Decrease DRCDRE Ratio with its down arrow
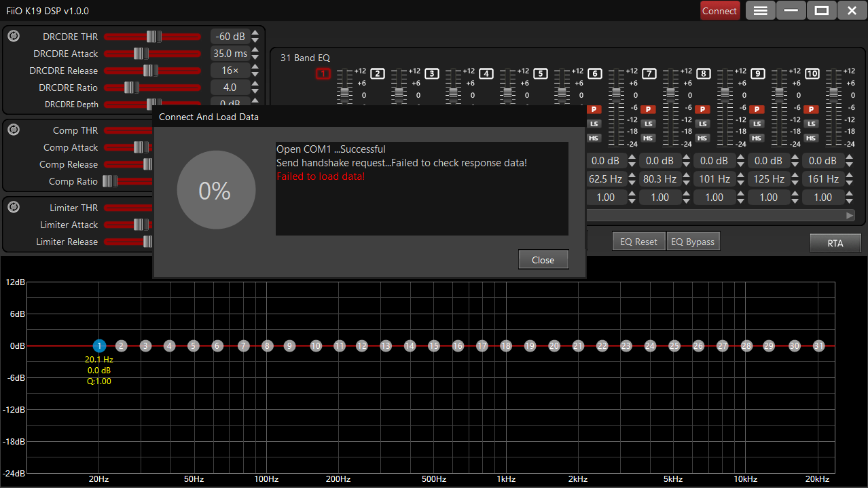Image resolution: width=868 pixels, height=488 pixels. click(255, 92)
